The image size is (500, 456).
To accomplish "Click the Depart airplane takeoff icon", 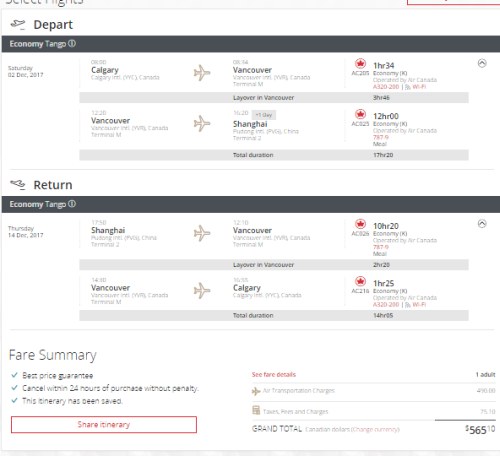I will tap(18, 24).
